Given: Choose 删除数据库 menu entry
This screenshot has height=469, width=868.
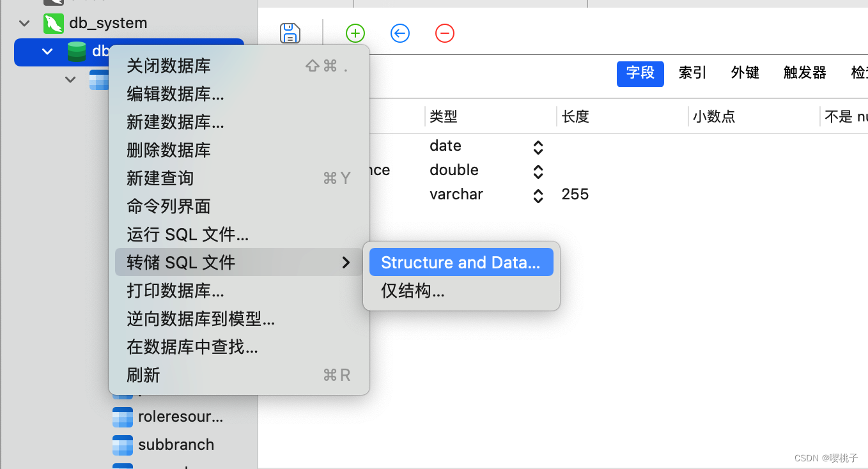Looking at the screenshot, I should click(239, 150).
